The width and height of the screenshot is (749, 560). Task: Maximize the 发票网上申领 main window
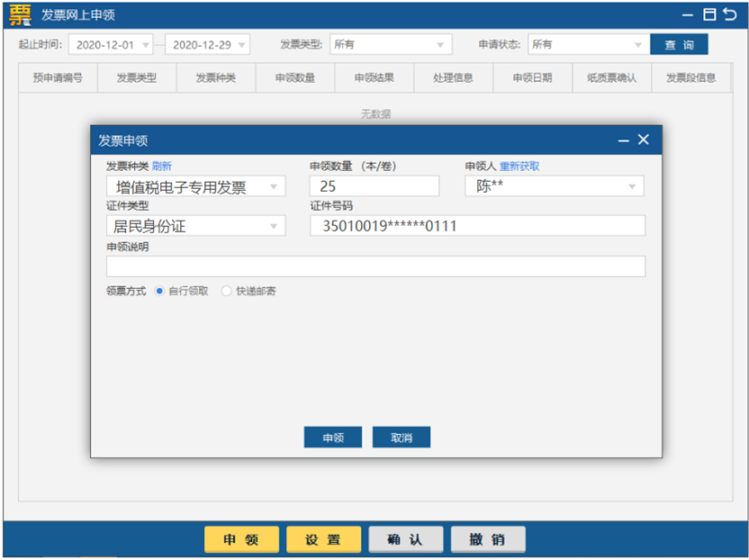point(709,14)
